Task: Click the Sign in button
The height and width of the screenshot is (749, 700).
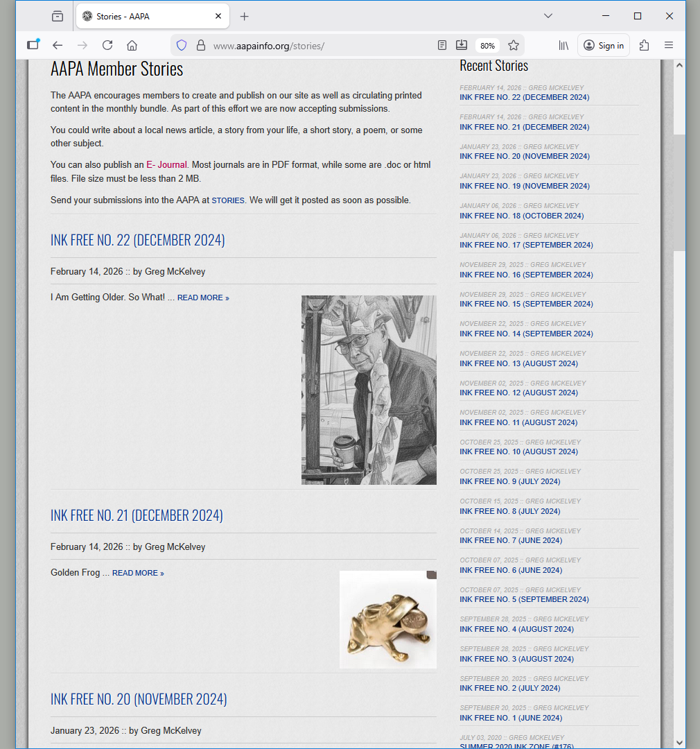Action: coord(604,45)
